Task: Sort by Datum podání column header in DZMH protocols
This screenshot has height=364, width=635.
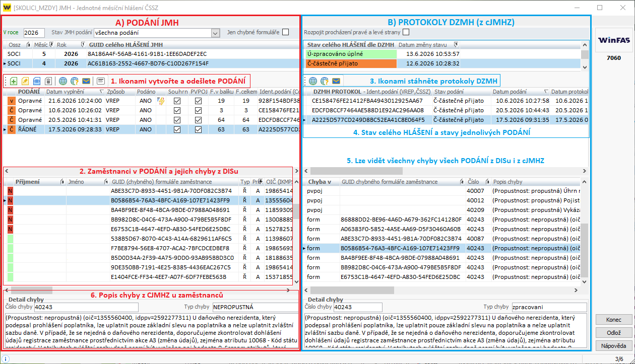Action: tap(520, 92)
